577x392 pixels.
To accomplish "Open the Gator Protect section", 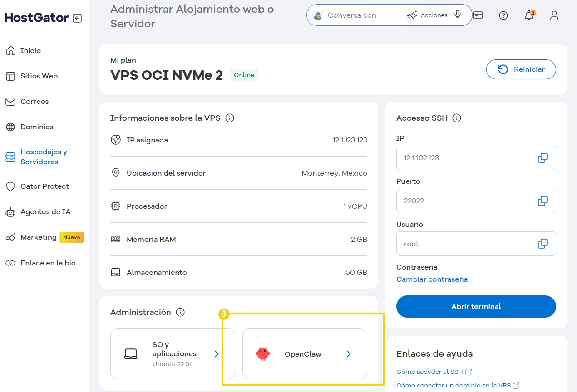I will (44, 186).
